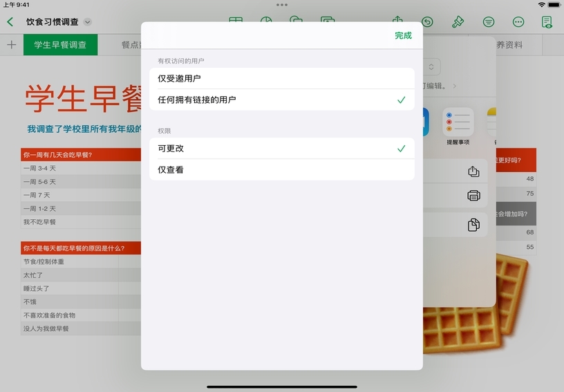Open the More (three dots) menu icon
Image resolution: width=564 pixels, height=392 pixels.
click(518, 22)
